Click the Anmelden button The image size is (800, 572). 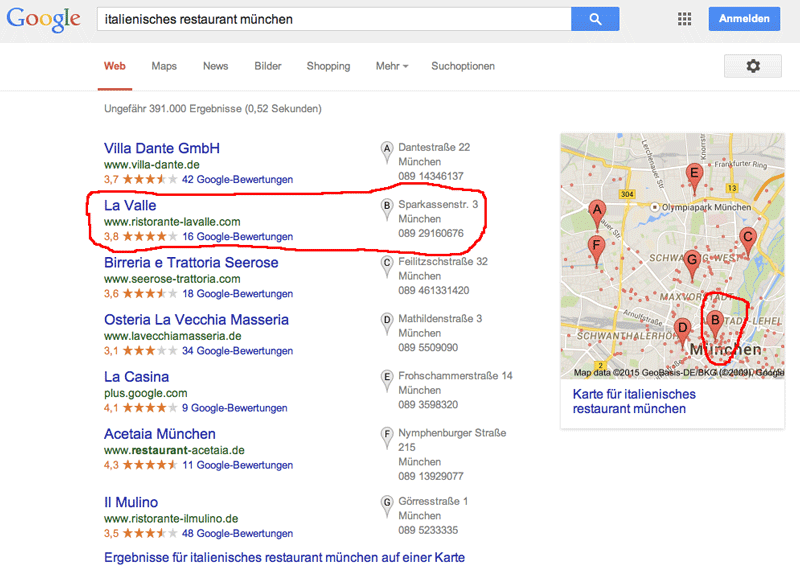click(744, 19)
